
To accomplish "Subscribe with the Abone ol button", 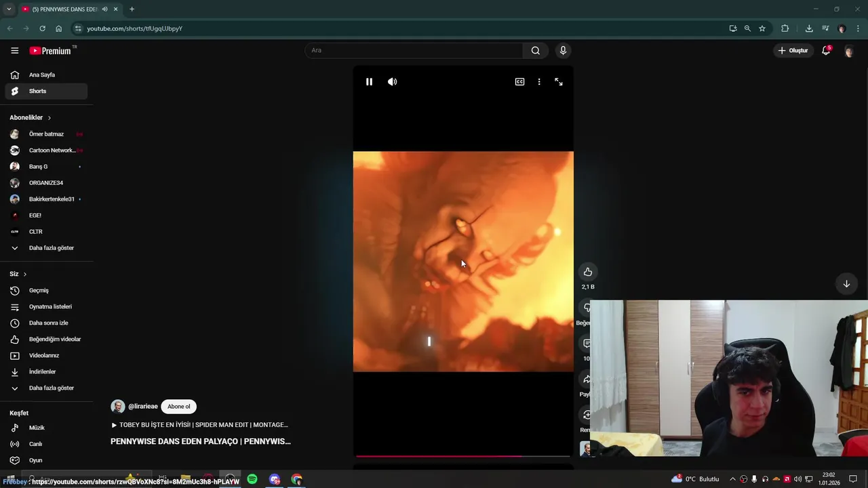I will [x=179, y=407].
